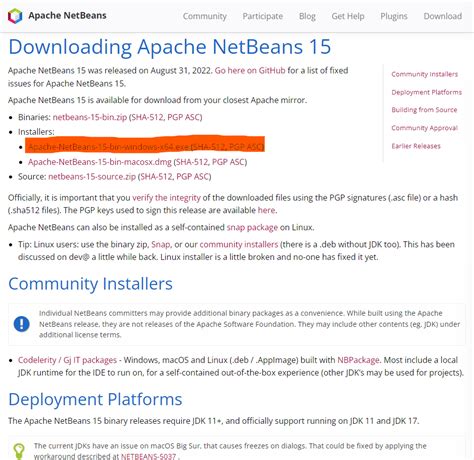Click sentence about JDK 11 and JDK 17
Viewport: 474px width, 460px height.
pyautogui.click(x=213, y=421)
